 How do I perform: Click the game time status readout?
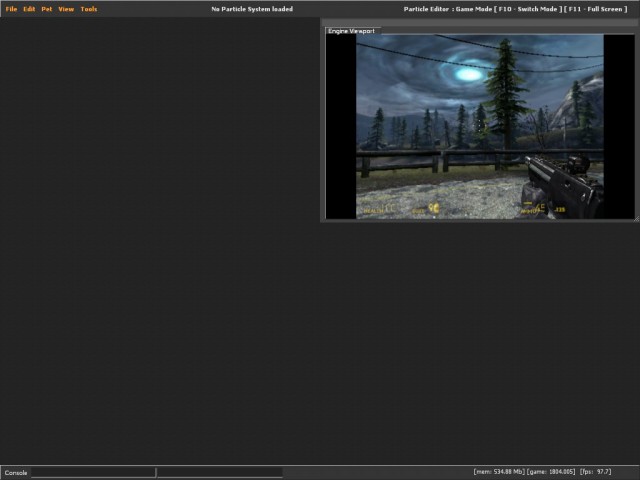point(551,472)
